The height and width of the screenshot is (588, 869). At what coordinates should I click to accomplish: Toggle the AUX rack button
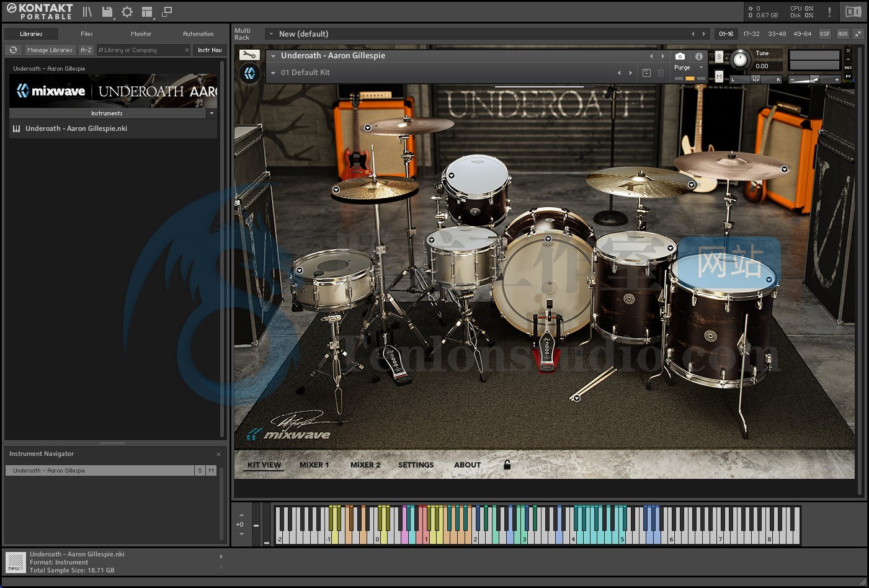click(842, 33)
